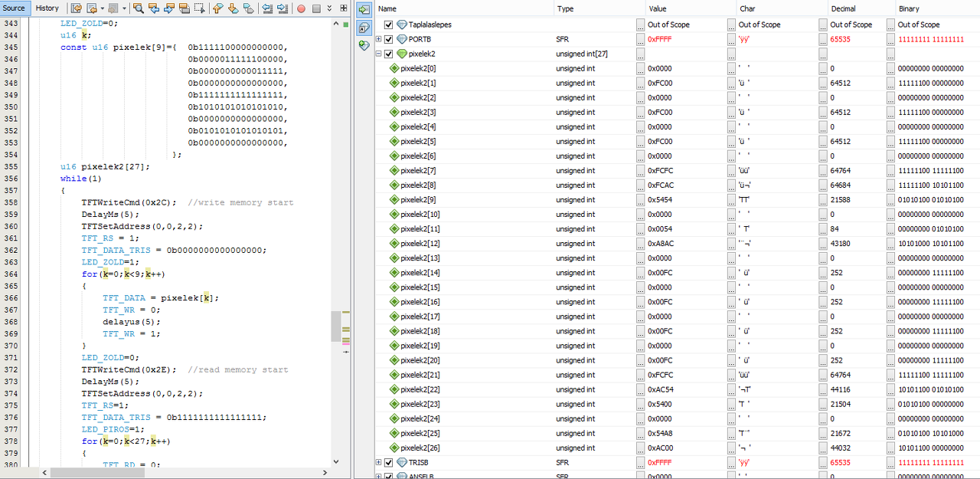980x479 pixels.
Task: Click the Type column header
Action: tap(599, 8)
